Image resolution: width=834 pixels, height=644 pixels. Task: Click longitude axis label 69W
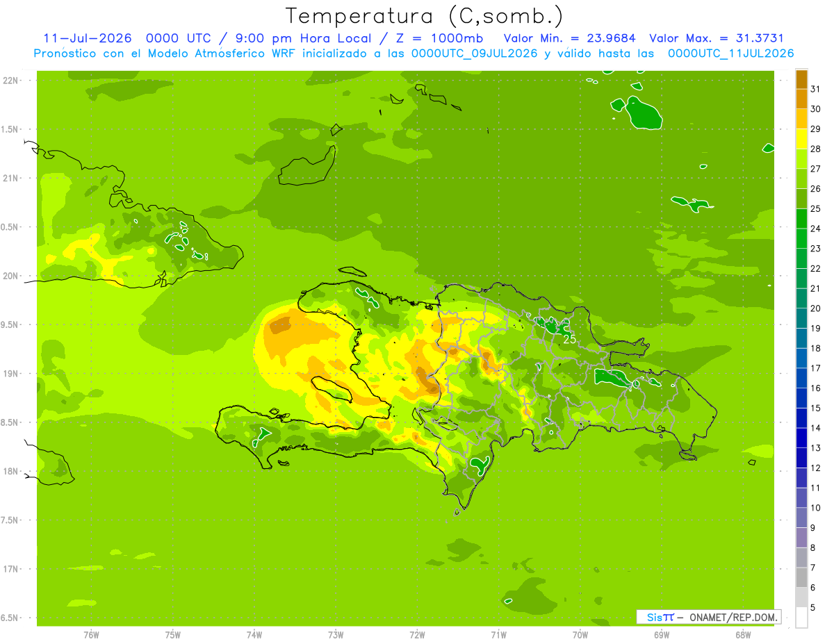click(x=662, y=635)
